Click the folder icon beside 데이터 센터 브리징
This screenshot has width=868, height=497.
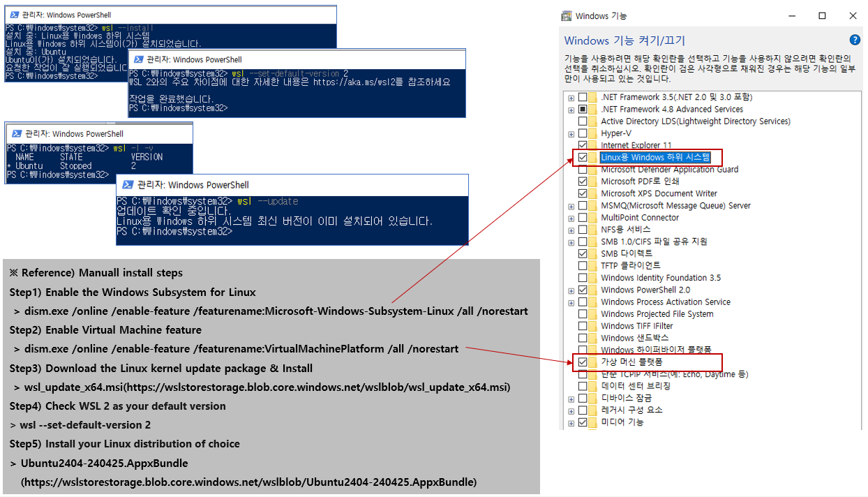593,386
